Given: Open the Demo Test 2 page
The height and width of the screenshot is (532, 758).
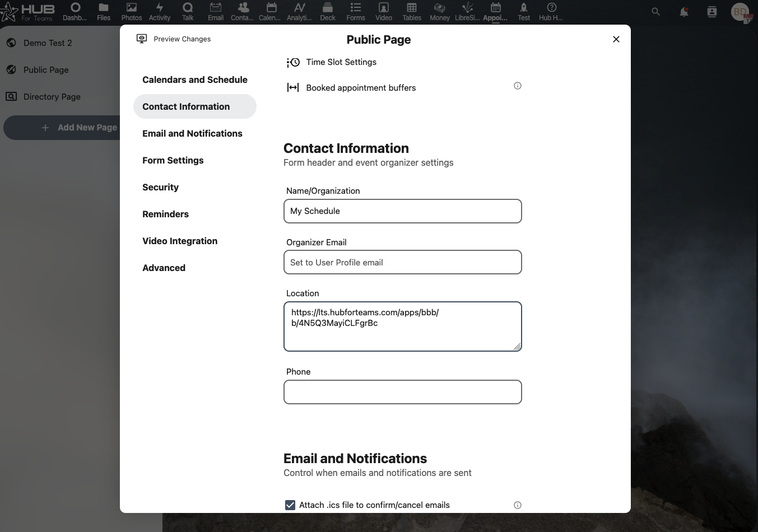Looking at the screenshot, I should [48, 43].
